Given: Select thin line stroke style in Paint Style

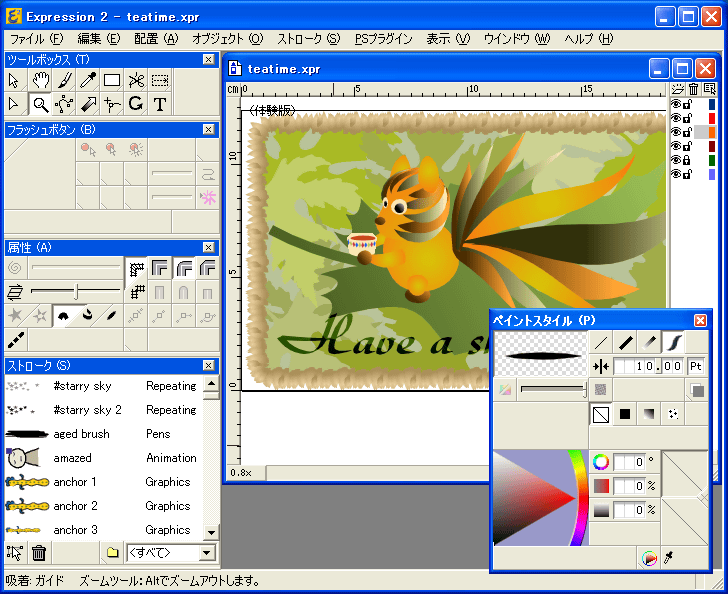Looking at the screenshot, I should (601, 343).
